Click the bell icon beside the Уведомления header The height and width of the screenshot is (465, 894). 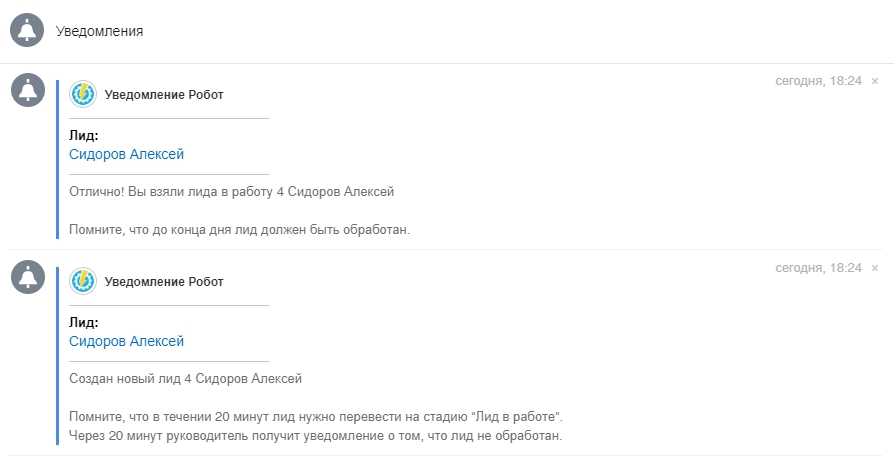click(27, 31)
